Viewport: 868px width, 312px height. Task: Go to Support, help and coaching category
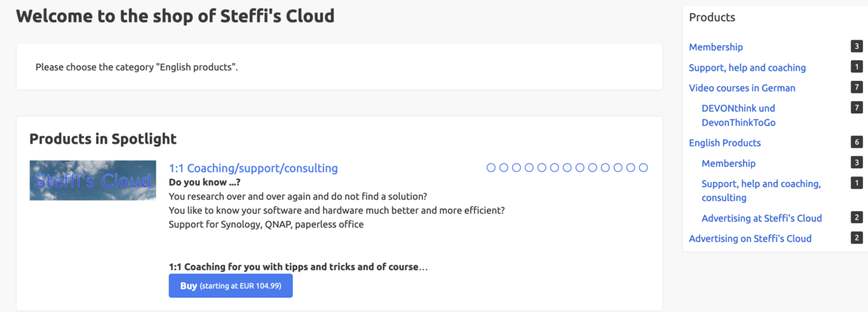click(x=747, y=68)
